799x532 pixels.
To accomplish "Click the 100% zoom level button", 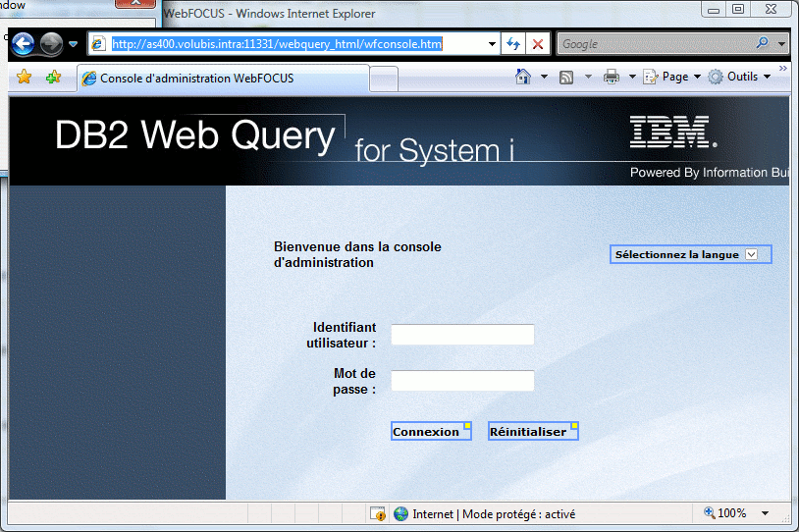I will click(x=724, y=513).
